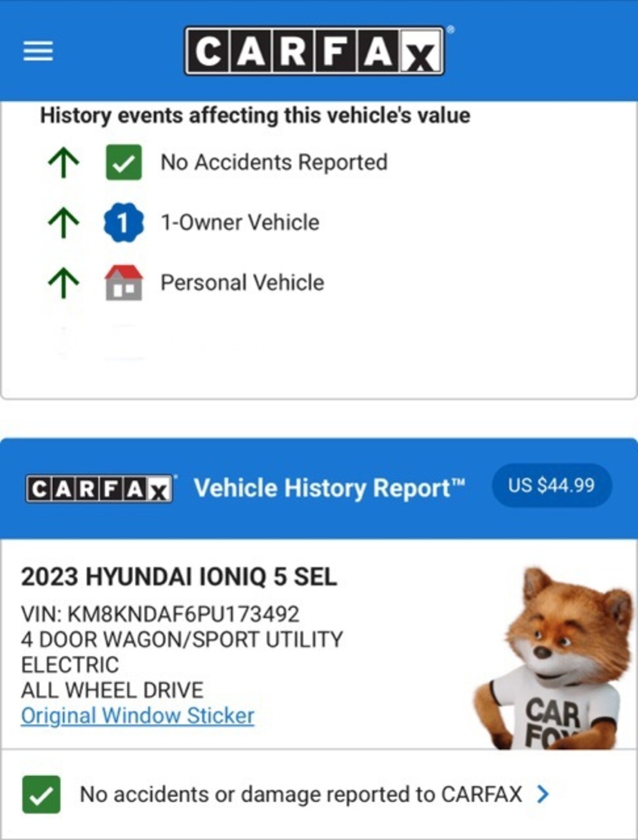This screenshot has height=840, width=638.
Task: Click green arrow beside Personal Vehicle
Action: (x=64, y=283)
